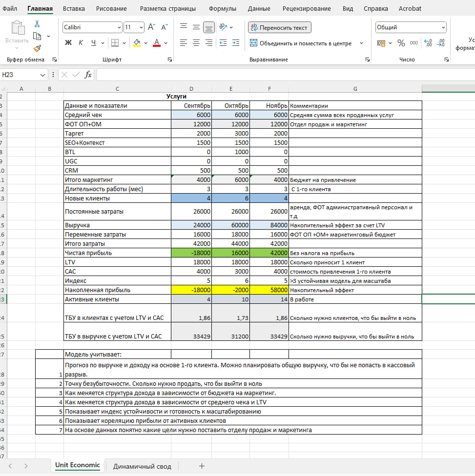Expand the font size dropdown
Image resolution: width=475 pixels, height=476 pixels.
pos(141,28)
